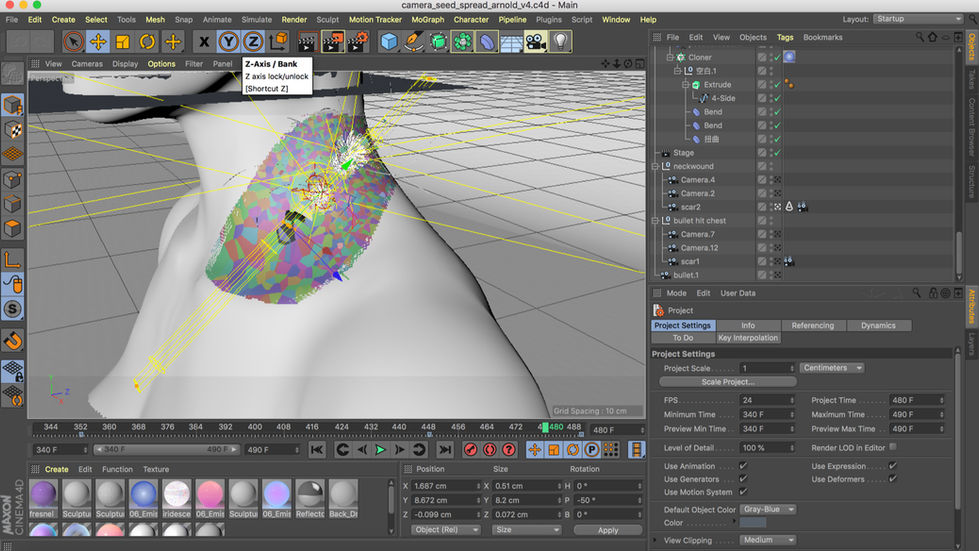
Task: Toggle the X axis lock
Action: (204, 42)
